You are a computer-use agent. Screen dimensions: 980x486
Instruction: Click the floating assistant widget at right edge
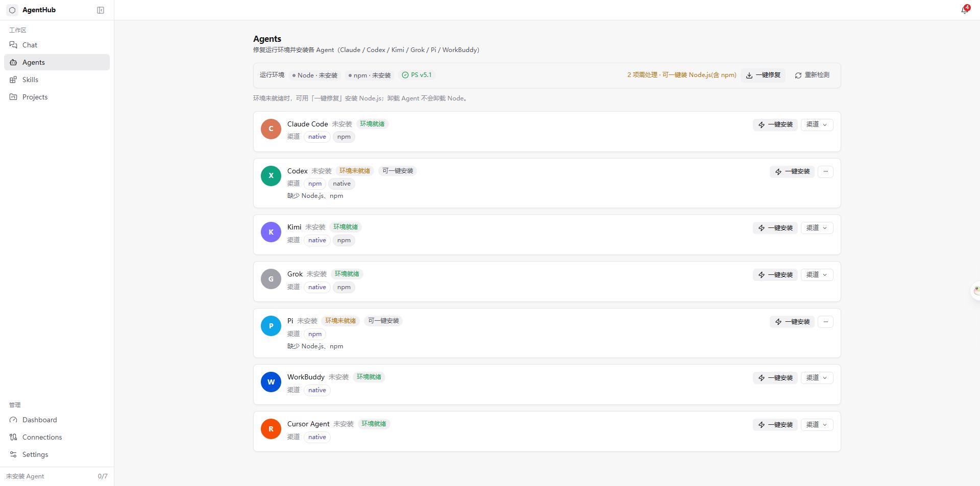pyautogui.click(x=975, y=291)
